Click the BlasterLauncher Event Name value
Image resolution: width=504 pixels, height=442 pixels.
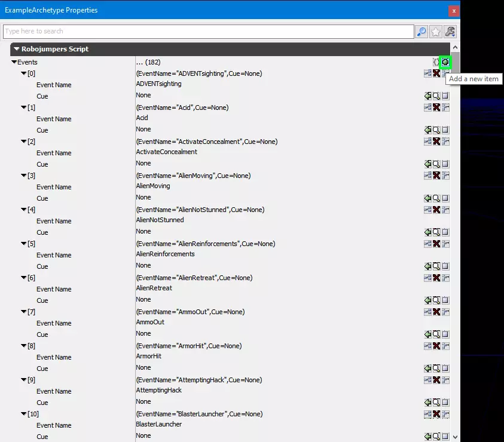point(158,424)
